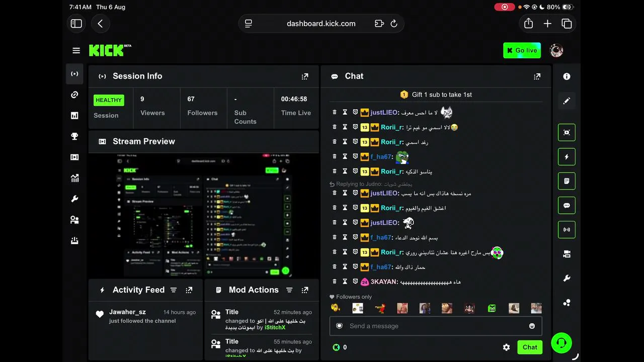Open the chain link icon in left sidebar
The width and height of the screenshot is (644, 362).
(x=75, y=95)
